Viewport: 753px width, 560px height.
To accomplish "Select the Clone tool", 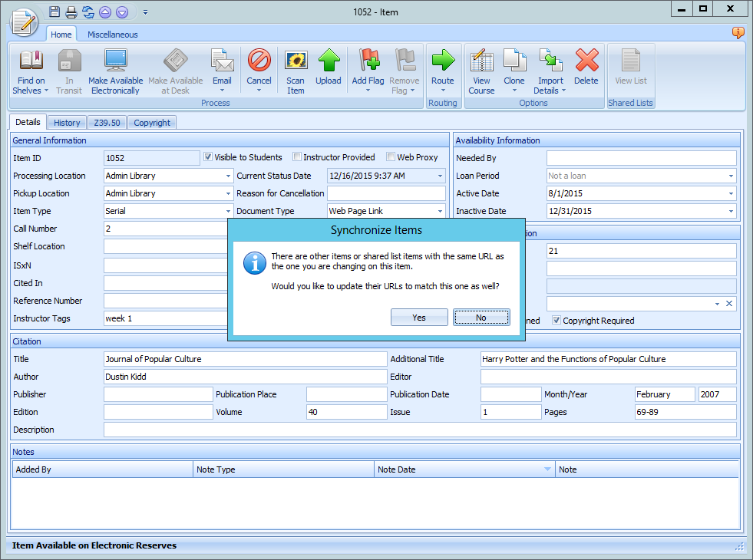I will click(x=514, y=69).
